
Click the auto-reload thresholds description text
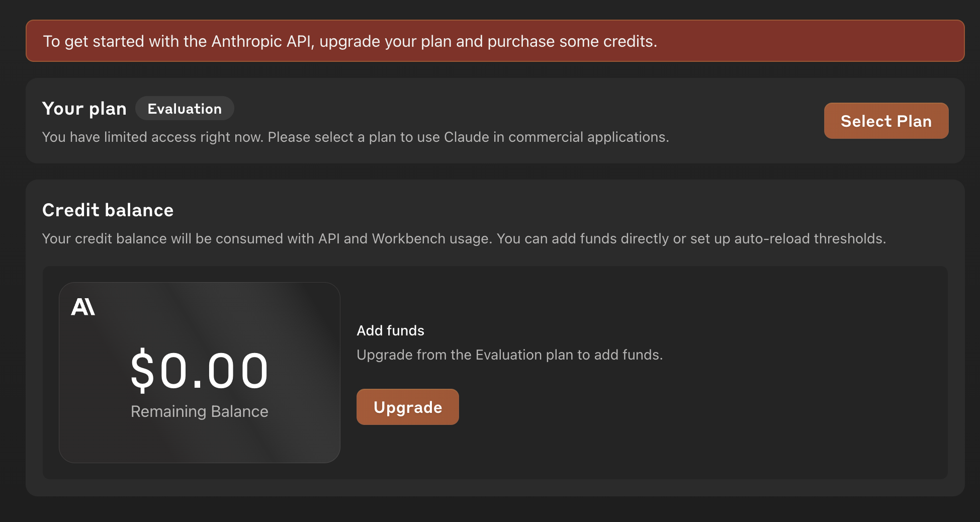pyautogui.click(x=464, y=238)
